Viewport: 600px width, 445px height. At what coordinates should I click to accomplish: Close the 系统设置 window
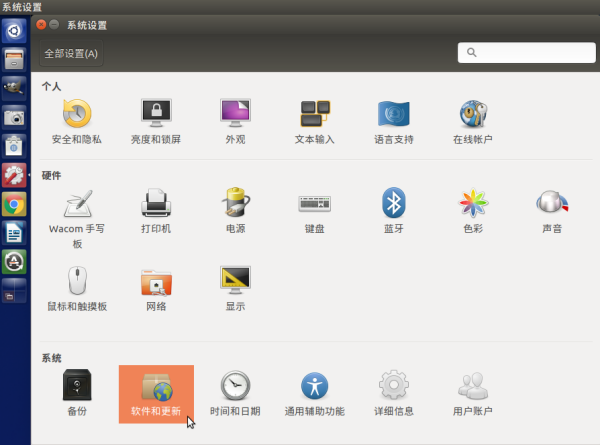tap(41, 25)
